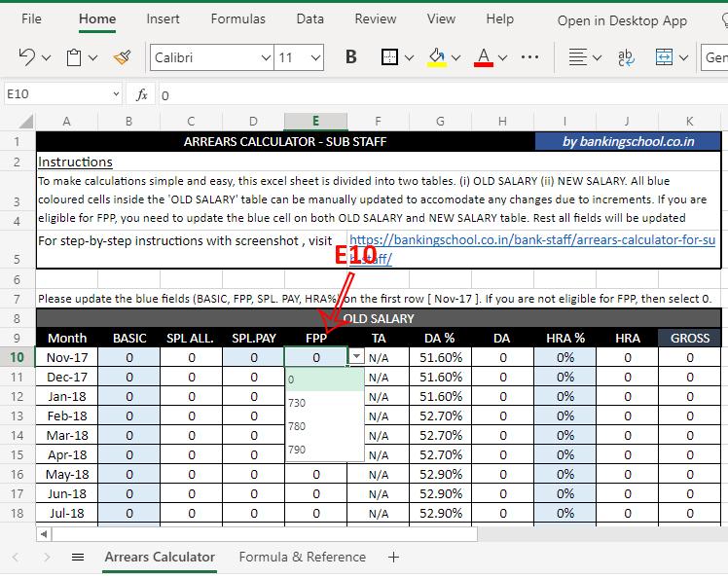
Task: Select the Format Painter brush
Action: tap(122, 57)
